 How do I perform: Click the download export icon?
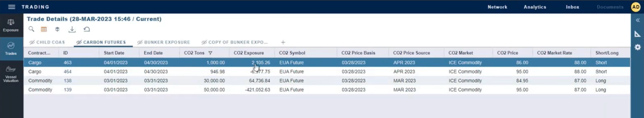(72, 29)
